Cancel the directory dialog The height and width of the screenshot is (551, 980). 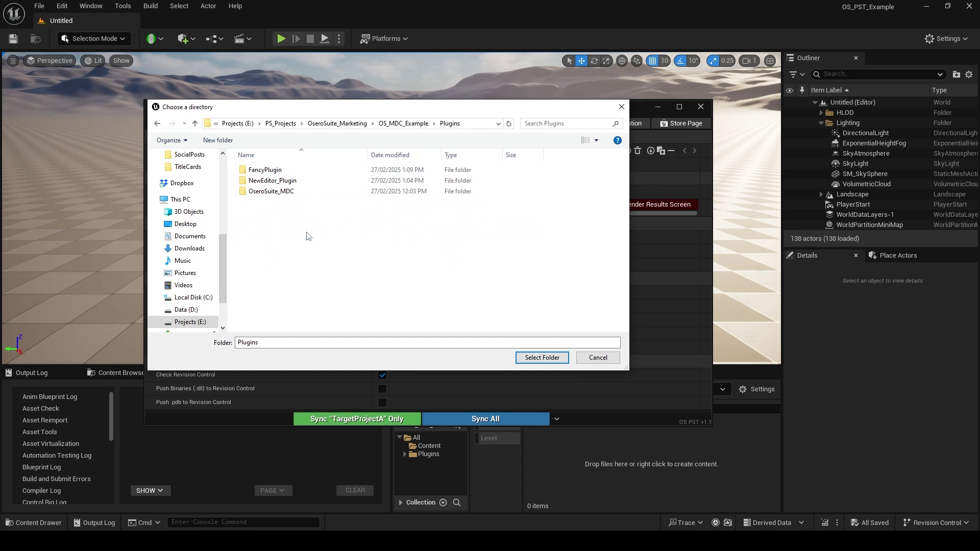pos(598,358)
